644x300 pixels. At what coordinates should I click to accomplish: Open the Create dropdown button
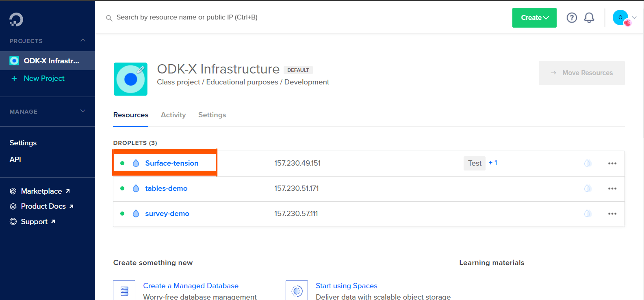[x=534, y=17]
